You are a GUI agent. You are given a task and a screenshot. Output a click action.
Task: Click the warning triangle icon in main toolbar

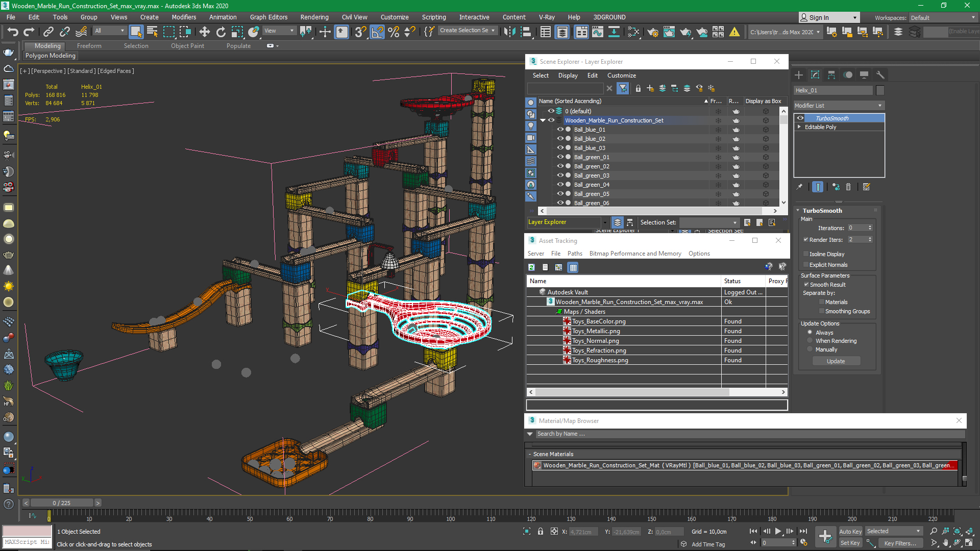click(734, 32)
